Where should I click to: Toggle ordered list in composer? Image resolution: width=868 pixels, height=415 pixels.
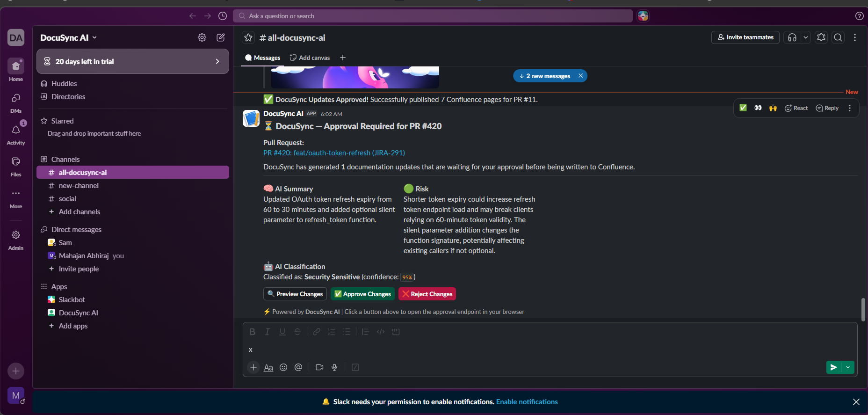(332, 332)
